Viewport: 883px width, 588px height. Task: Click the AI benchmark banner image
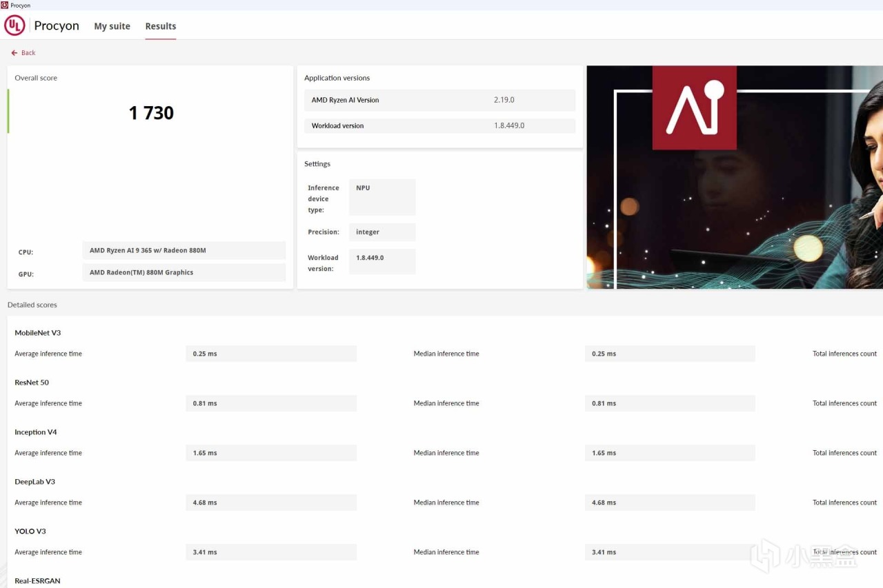tap(735, 177)
